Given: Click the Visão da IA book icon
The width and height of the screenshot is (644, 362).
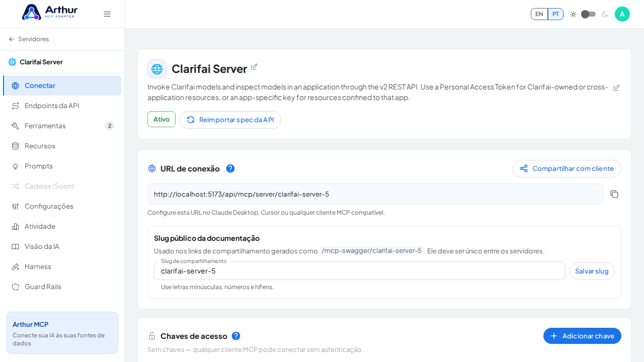Looking at the screenshot, I should coord(16,246).
